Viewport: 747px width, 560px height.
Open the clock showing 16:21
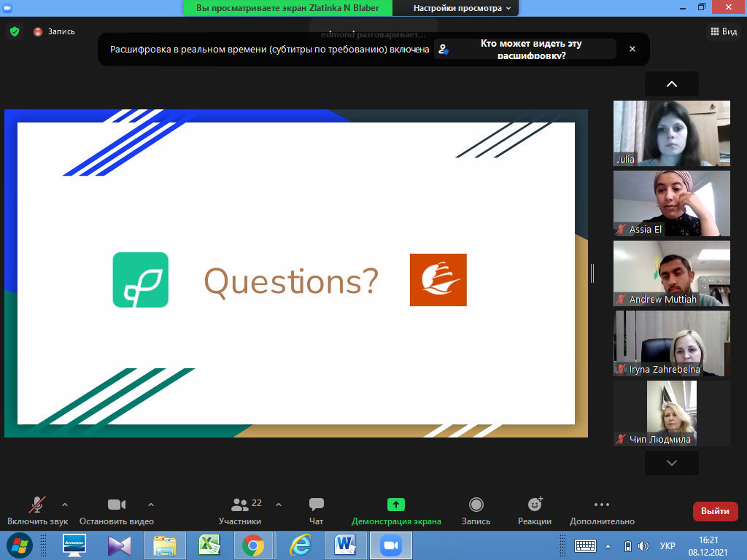click(708, 546)
